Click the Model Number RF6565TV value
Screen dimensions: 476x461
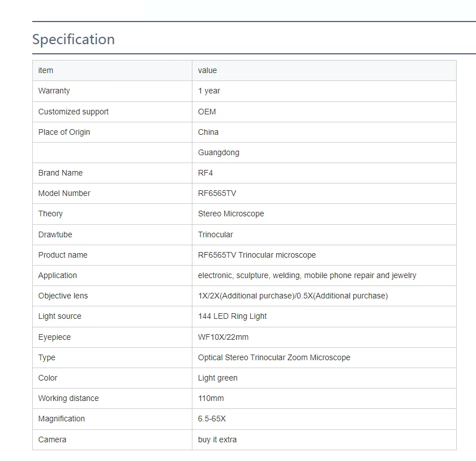pyautogui.click(x=217, y=193)
